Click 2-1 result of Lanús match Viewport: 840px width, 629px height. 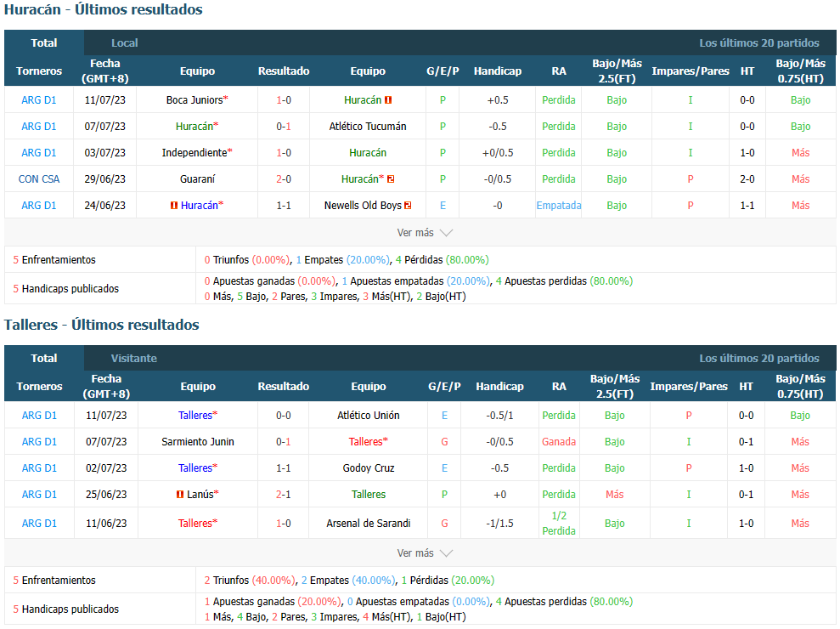coord(284,495)
